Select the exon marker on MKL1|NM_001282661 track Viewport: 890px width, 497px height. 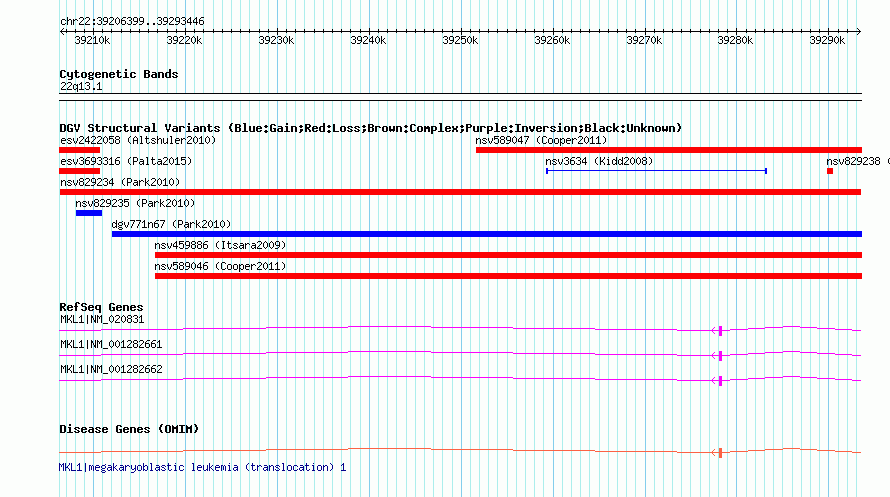pyautogui.click(x=720, y=356)
